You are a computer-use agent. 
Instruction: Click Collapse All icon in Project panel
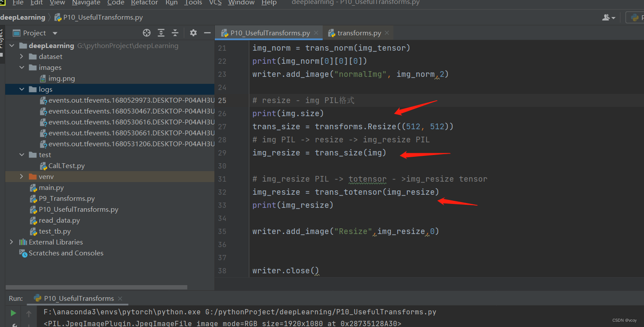pyautogui.click(x=175, y=33)
